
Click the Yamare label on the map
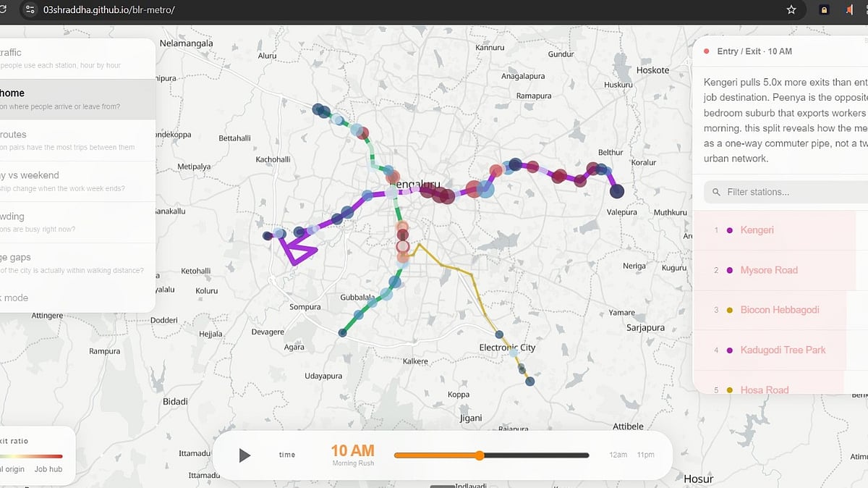[621, 313]
